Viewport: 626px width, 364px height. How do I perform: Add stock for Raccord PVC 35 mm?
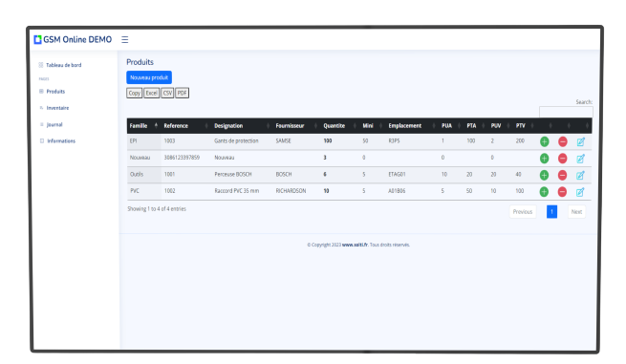click(544, 192)
